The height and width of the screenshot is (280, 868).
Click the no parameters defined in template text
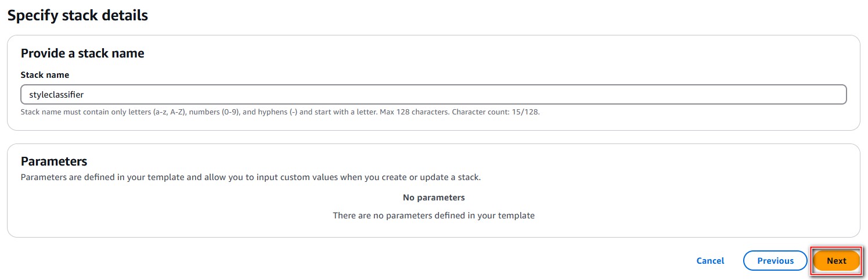(x=434, y=216)
